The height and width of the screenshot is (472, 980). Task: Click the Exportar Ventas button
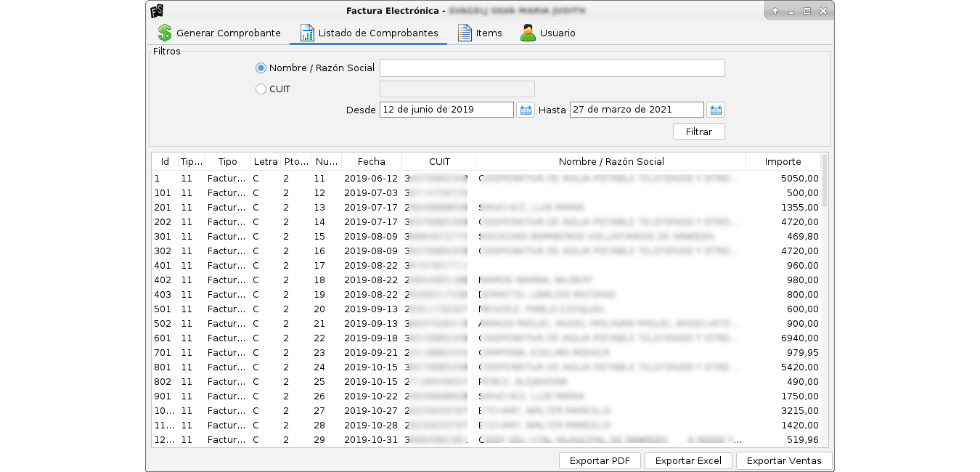[x=784, y=461]
